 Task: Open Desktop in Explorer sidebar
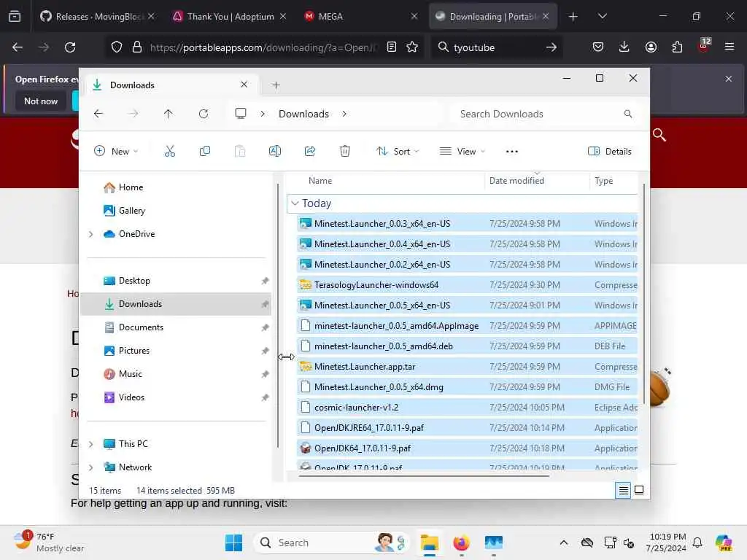coord(177,281)
